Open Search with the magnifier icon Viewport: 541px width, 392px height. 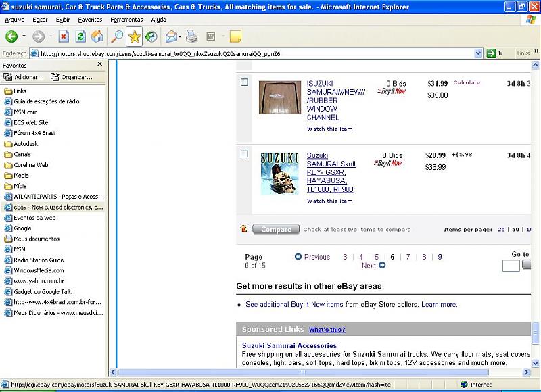[117, 36]
